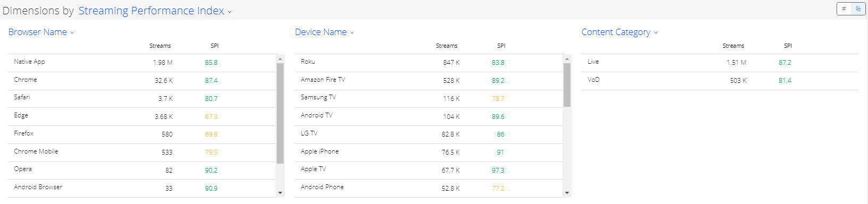Viewport: 868px width, 204px height.
Task: Select the Live content category row
Action: point(720,63)
